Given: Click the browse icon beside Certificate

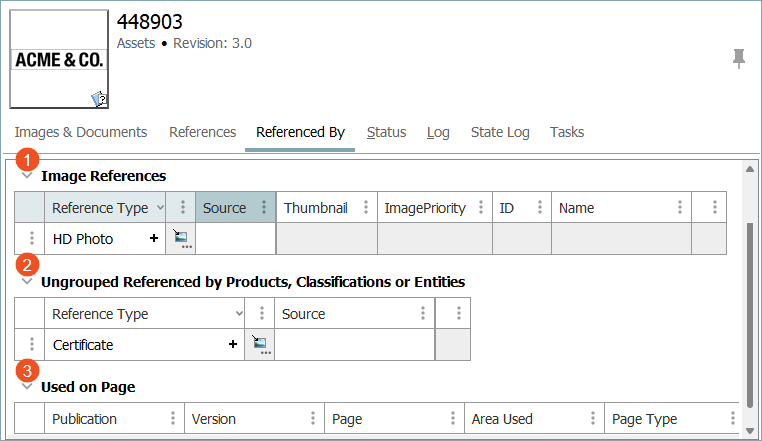Looking at the screenshot, I should (260, 345).
